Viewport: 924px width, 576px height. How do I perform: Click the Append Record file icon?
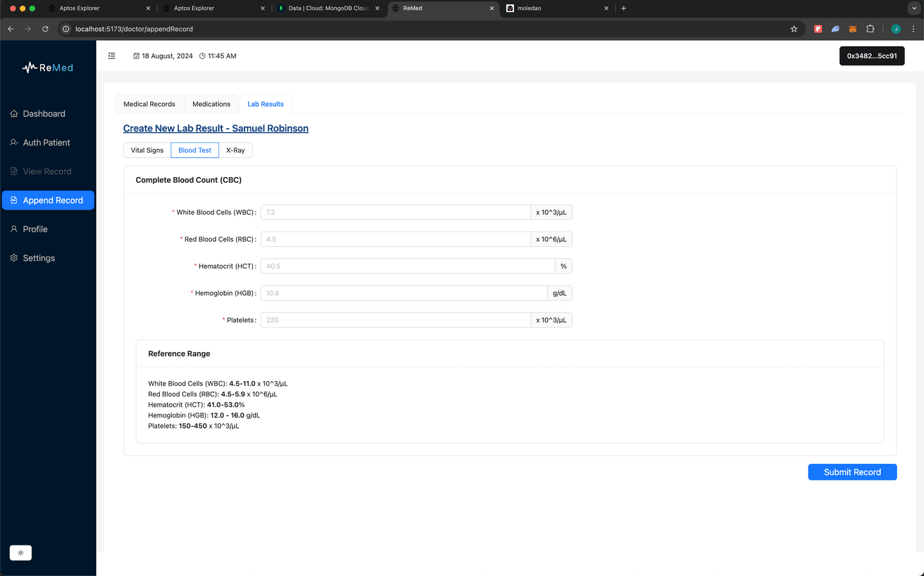(x=14, y=200)
